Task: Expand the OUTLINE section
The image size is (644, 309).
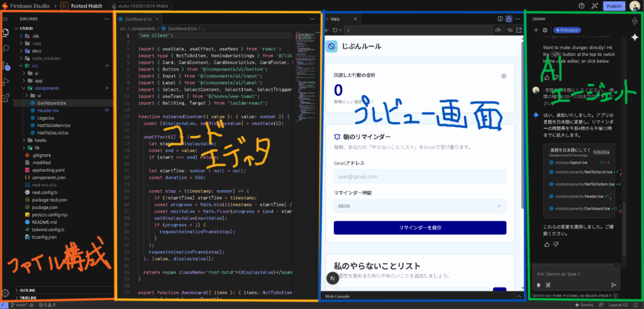Action: [62, 290]
